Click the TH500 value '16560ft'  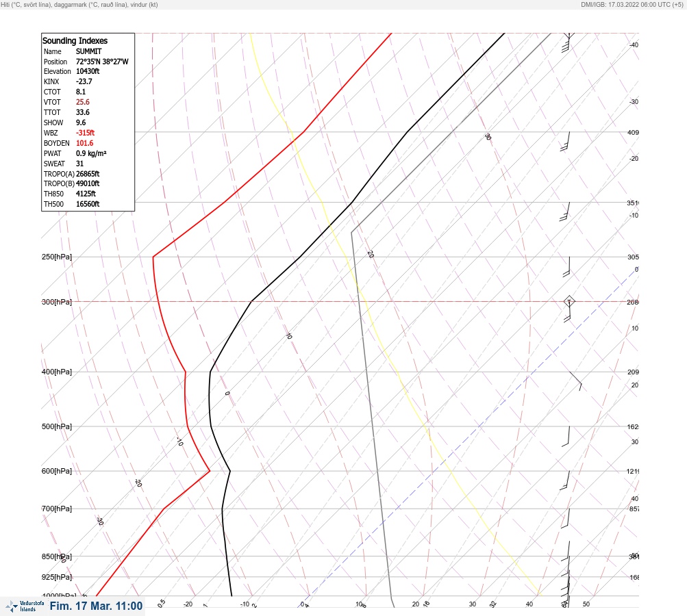tap(88, 204)
